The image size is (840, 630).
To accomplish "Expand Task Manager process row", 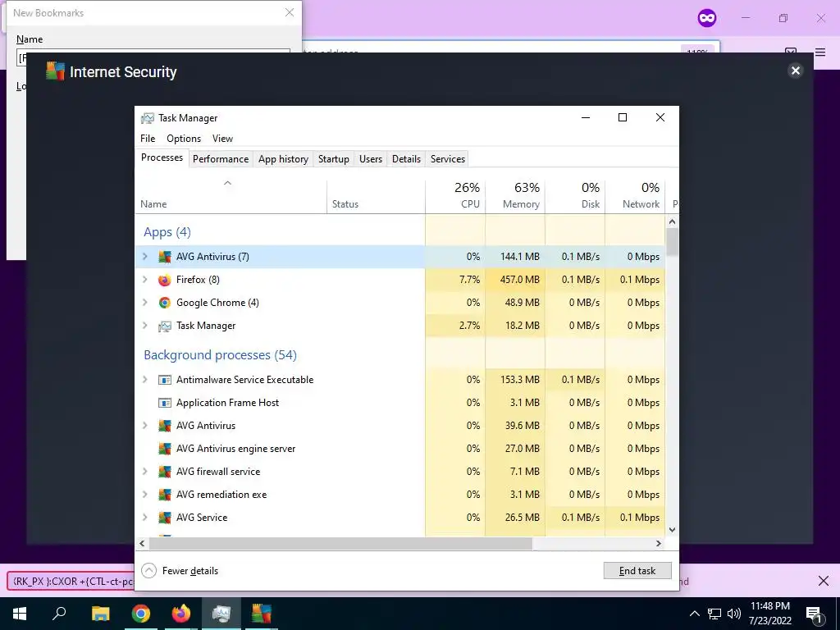I will [144, 326].
